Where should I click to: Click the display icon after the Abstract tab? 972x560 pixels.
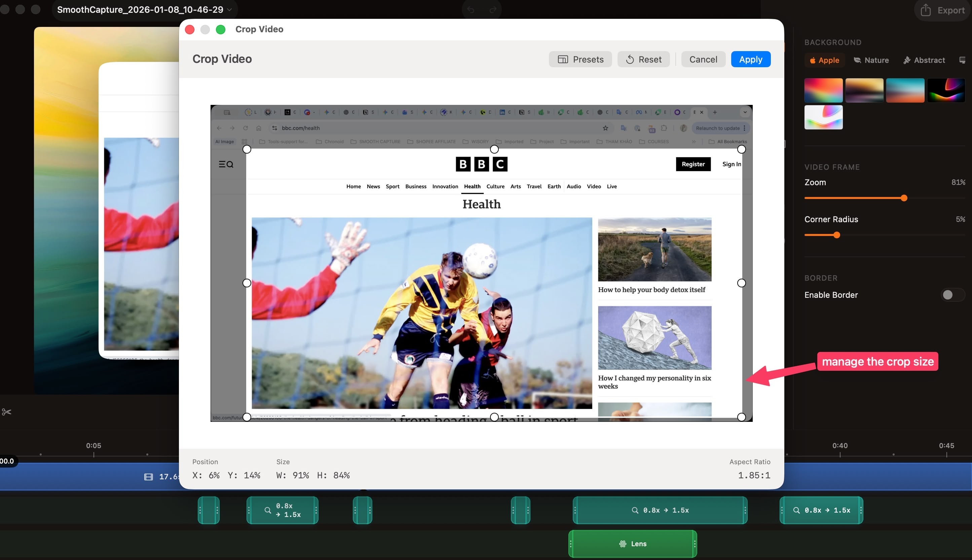[962, 60]
